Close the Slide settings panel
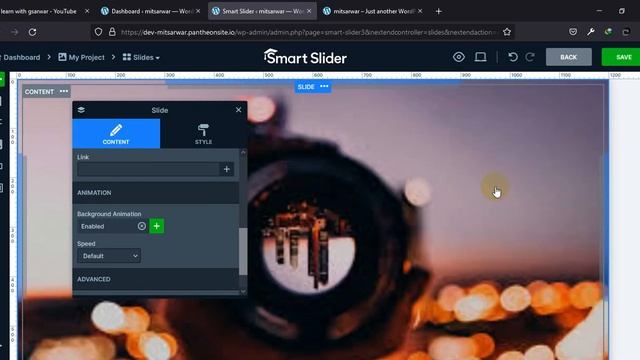 [x=238, y=110]
